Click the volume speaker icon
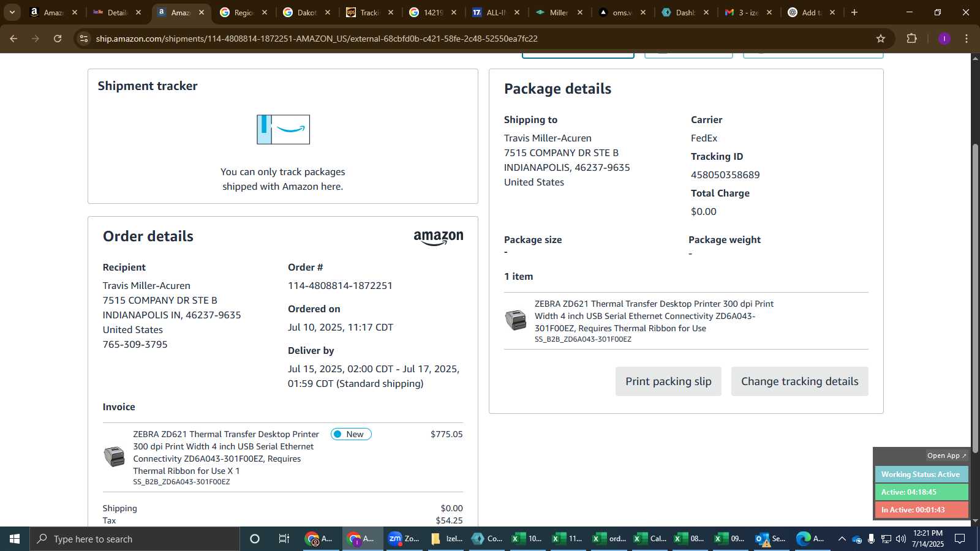The height and width of the screenshot is (551, 980). 900,539
